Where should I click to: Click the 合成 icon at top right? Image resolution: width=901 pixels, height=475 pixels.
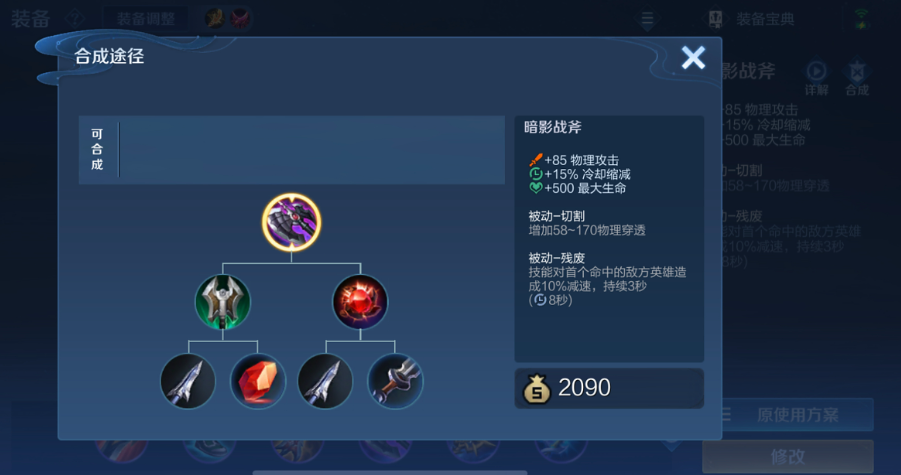[857, 76]
